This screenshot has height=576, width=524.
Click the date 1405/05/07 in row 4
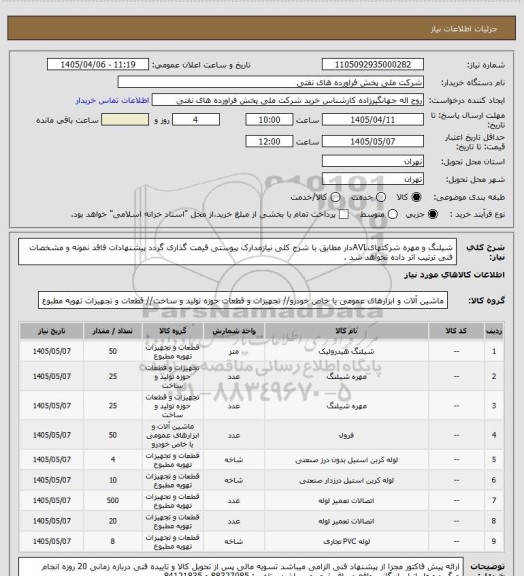click(x=51, y=435)
